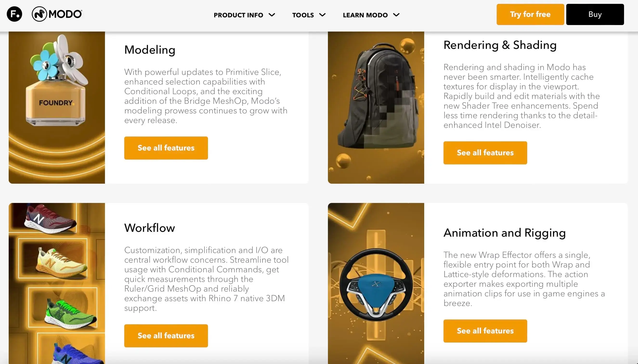Click the Modeling heading
The width and height of the screenshot is (638, 364).
(x=150, y=50)
